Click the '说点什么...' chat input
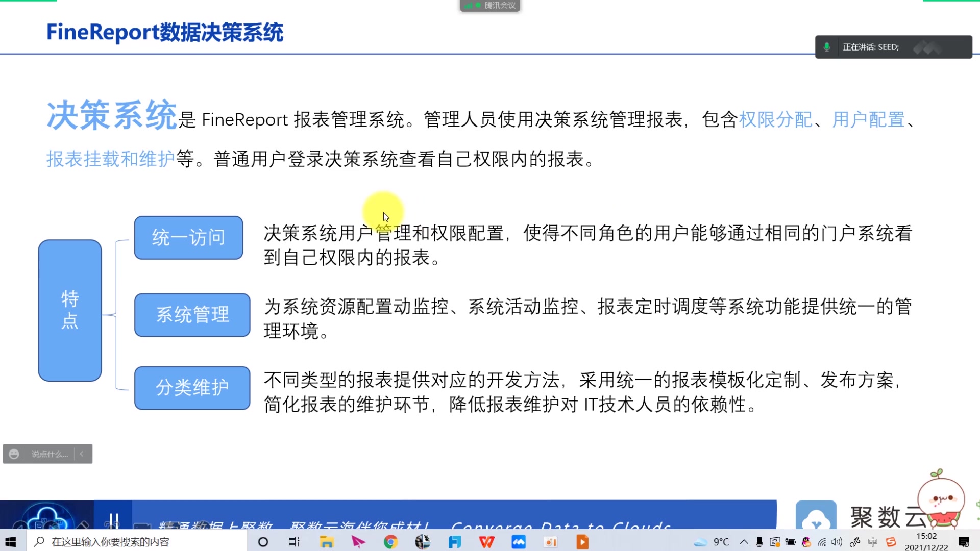Image resolution: width=980 pixels, height=551 pixels. click(x=50, y=454)
